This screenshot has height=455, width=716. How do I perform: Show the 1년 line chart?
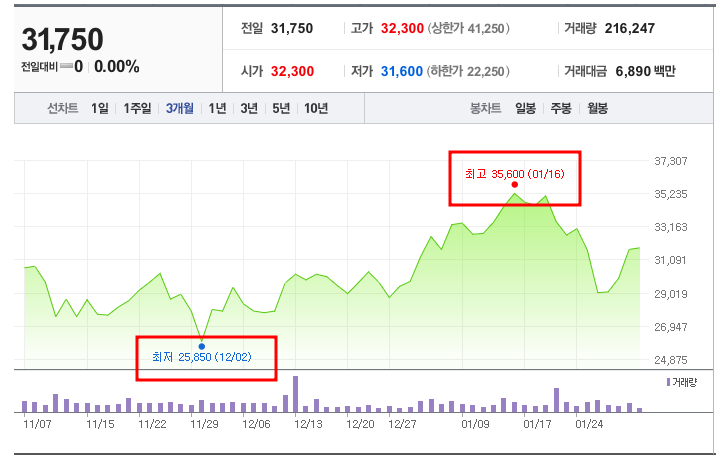tap(217, 108)
